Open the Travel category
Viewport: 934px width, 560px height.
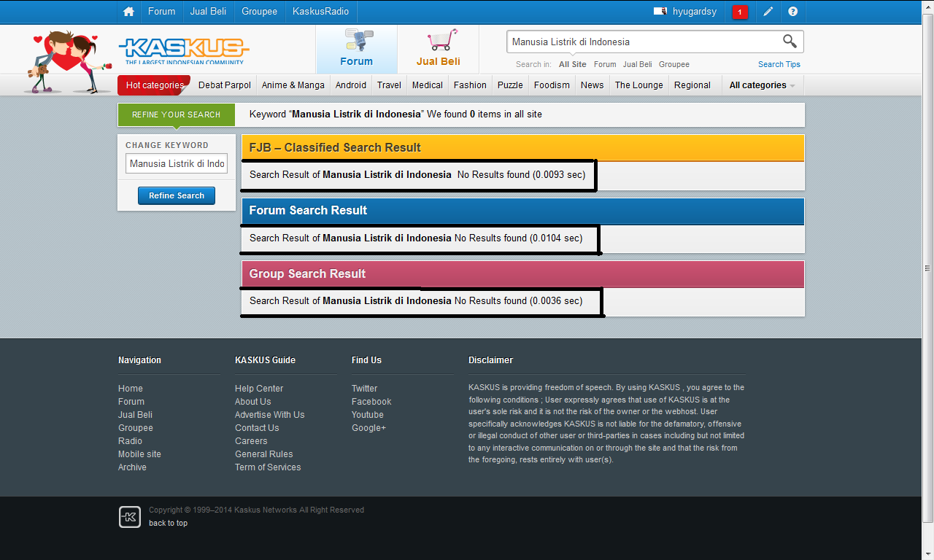click(x=389, y=85)
